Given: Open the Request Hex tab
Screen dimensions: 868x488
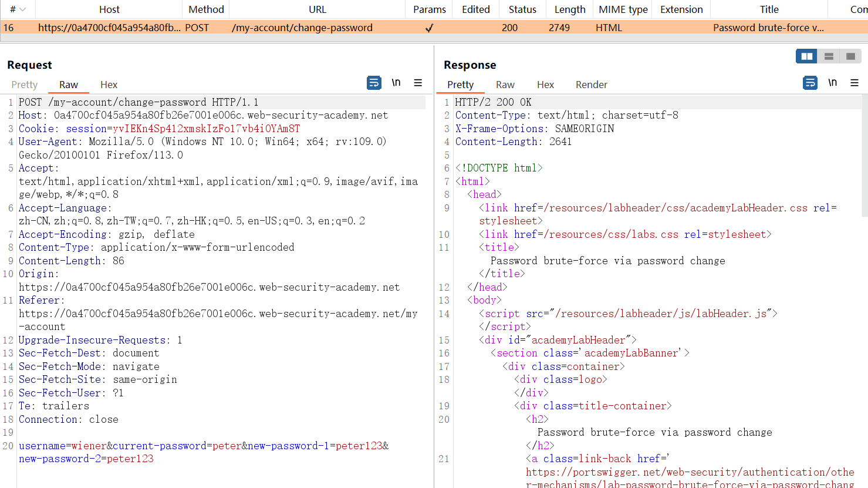Looking at the screenshot, I should point(109,85).
